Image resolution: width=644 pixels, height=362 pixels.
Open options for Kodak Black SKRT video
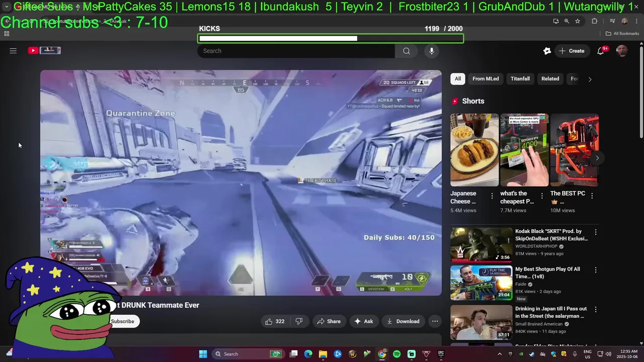(x=596, y=232)
